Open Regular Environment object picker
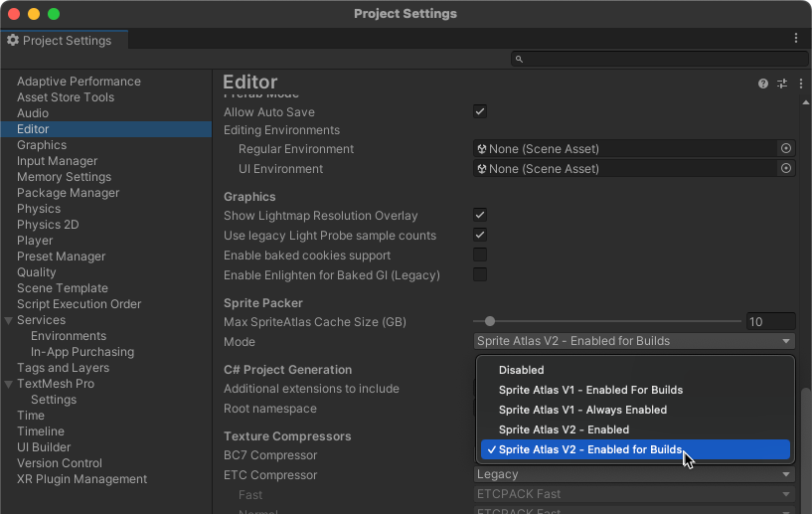The width and height of the screenshot is (812, 514). 786,148
